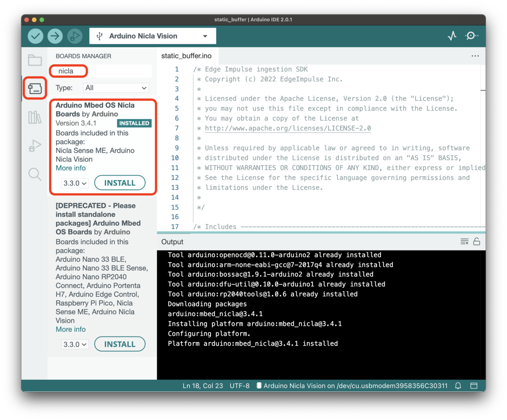Click line number 17 in the gutter
The image size is (507, 420).
pyautogui.click(x=175, y=227)
